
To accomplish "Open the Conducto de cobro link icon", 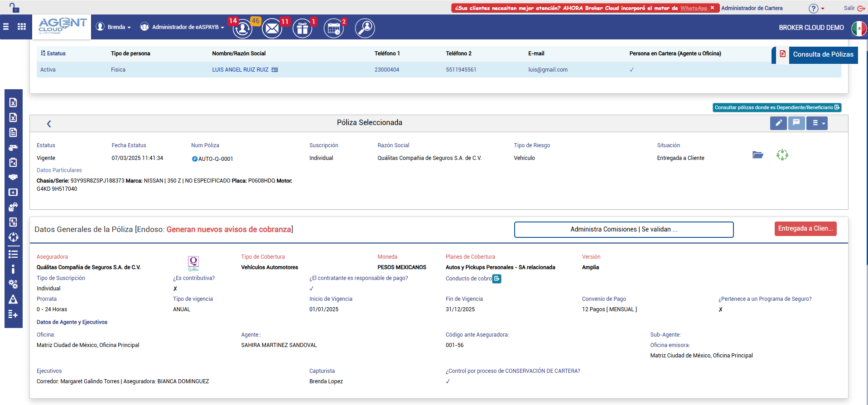I will point(497,279).
